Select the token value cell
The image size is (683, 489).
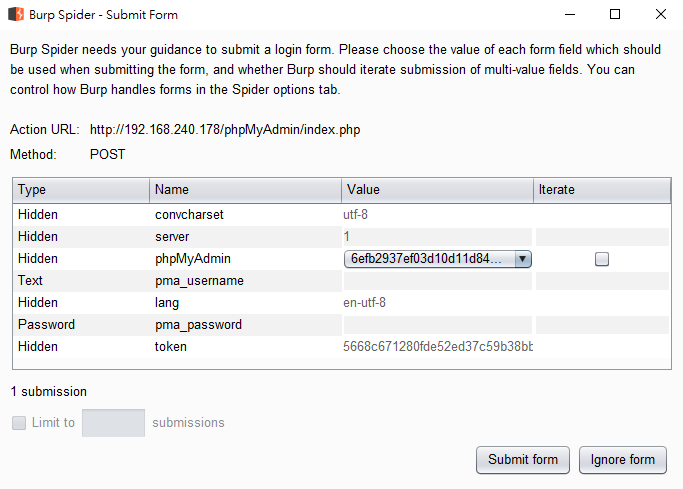tap(437, 347)
